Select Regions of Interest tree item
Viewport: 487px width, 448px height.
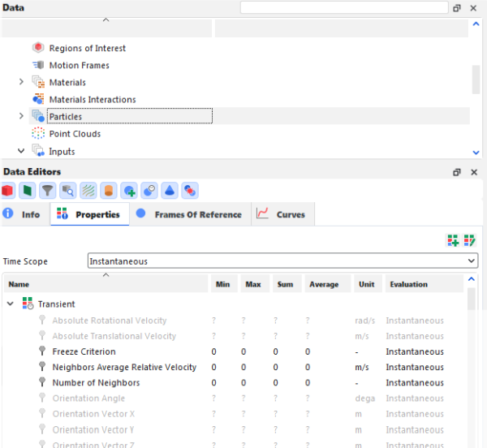pyautogui.click(x=88, y=48)
